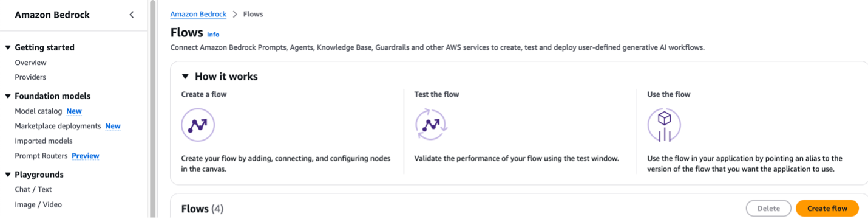Image resolution: width=868 pixels, height=219 pixels.
Task: Open Marketplace deployments page
Action: click(x=58, y=126)
